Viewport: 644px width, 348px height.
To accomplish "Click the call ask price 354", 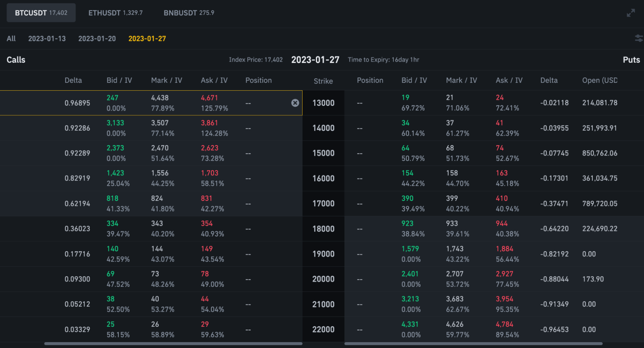I will 207,224.
